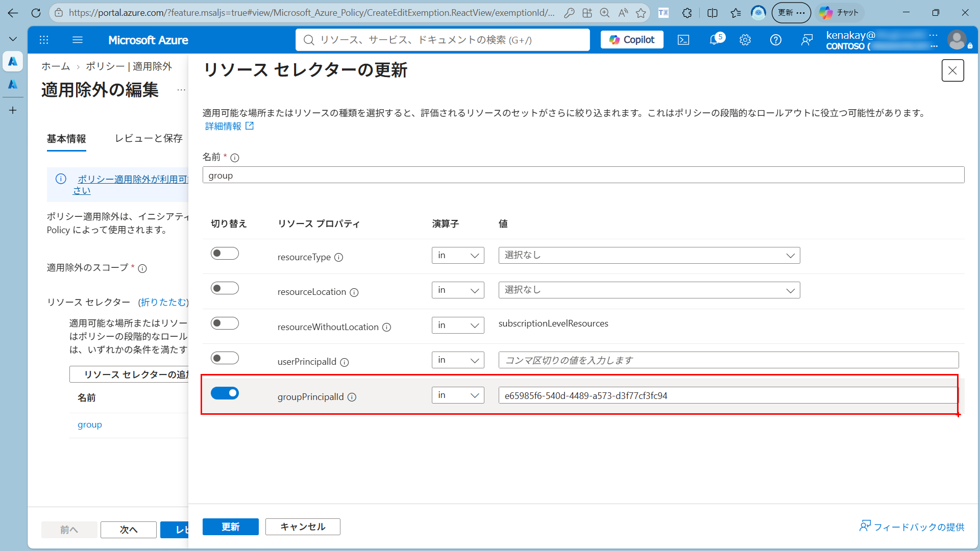Show info tooltip for userPrincipalId

tap(345, 362)
